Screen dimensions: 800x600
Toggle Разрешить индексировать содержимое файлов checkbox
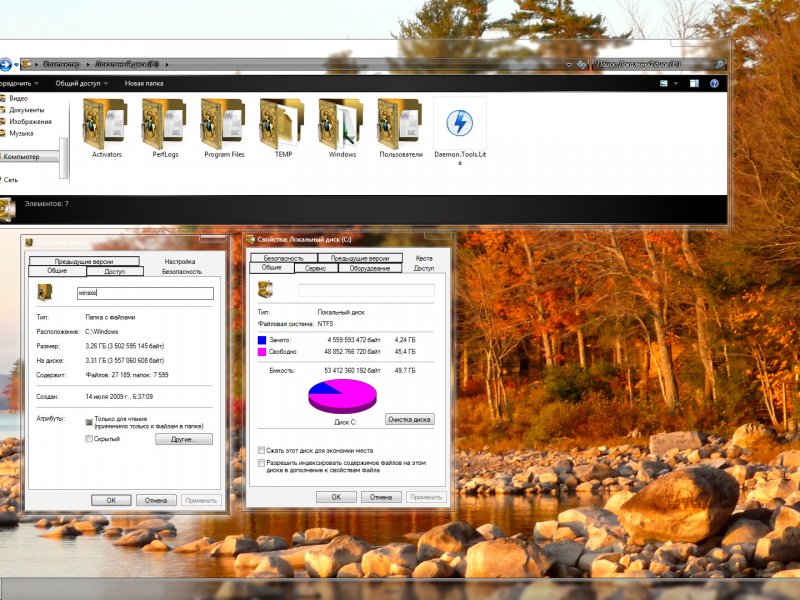pyautogui.click(x=261, y=463)
